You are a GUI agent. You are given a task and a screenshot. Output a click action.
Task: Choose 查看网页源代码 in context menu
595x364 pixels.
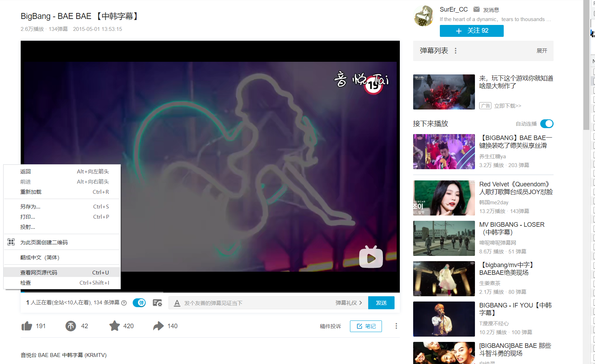pyautogui.click(x=62, y=272)
